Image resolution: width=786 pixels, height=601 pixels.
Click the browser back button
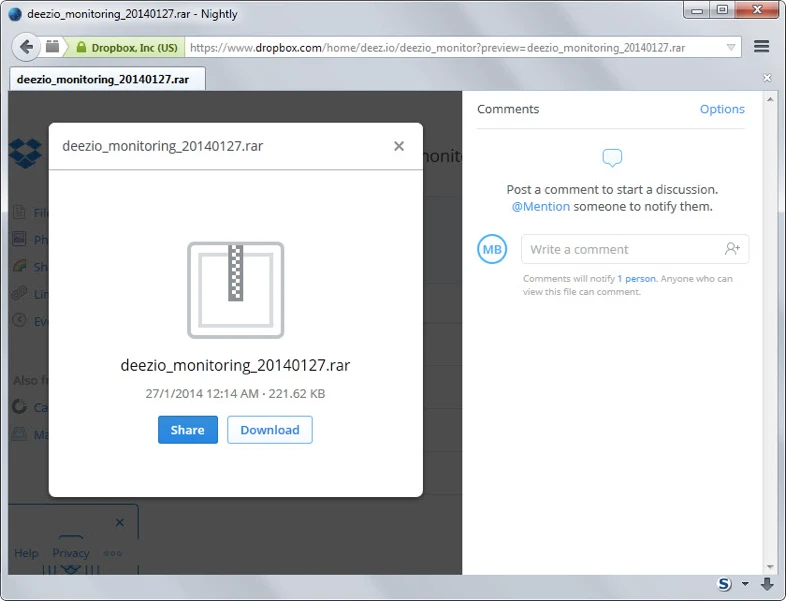[25, 47]
